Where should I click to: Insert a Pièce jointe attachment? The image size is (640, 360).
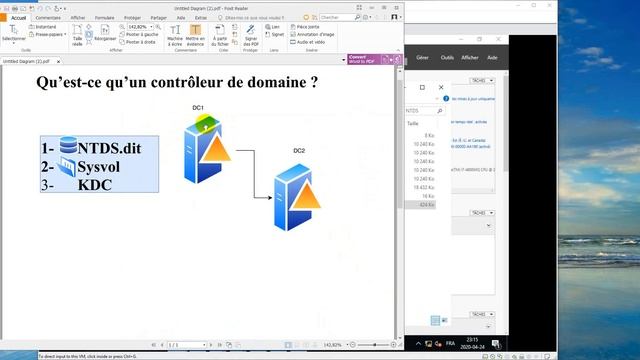[305, 27]
